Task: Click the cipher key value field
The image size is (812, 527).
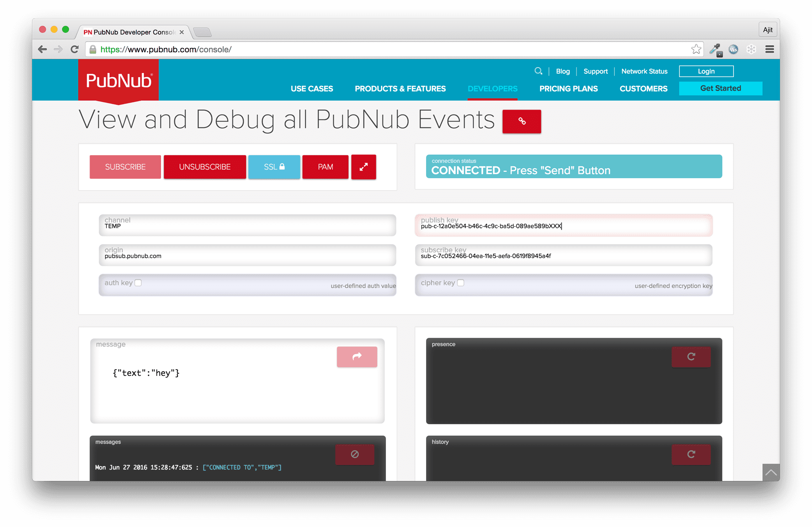Action: 563,285
